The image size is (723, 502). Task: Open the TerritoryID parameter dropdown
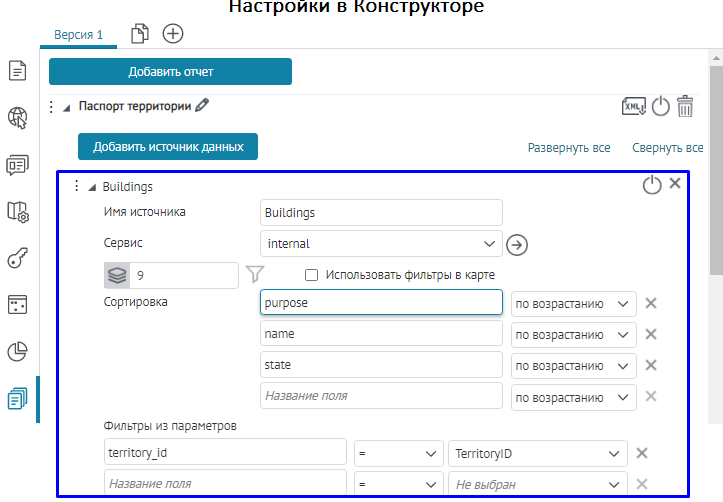(x=538, y=454)
